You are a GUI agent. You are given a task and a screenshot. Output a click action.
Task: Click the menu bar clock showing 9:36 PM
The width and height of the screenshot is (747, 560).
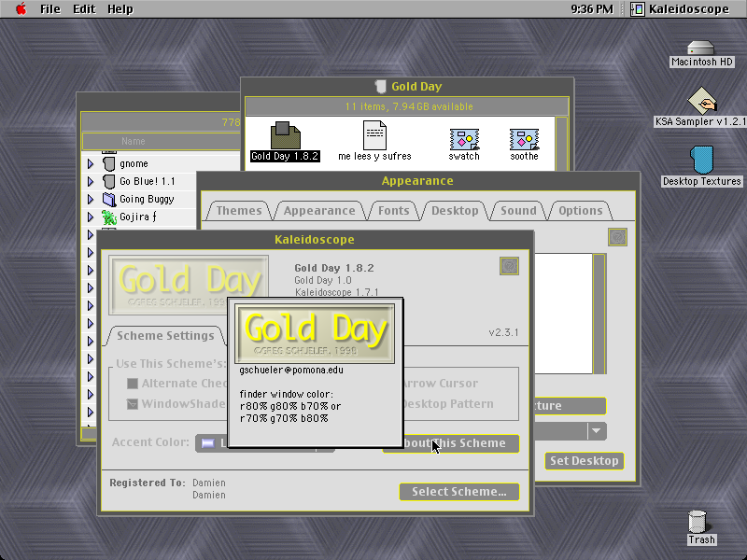(592, 9)
